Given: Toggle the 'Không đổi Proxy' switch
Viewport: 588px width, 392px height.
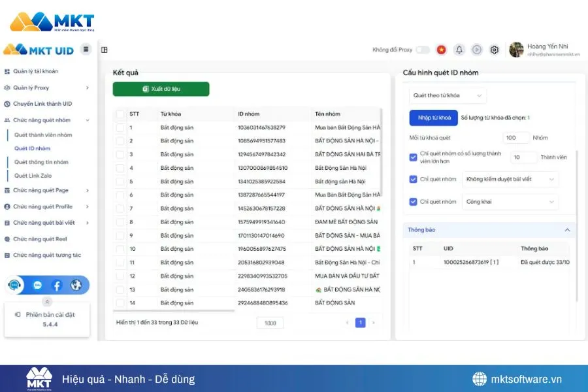Looking at the screenshot, I should (x=424, y=49).
